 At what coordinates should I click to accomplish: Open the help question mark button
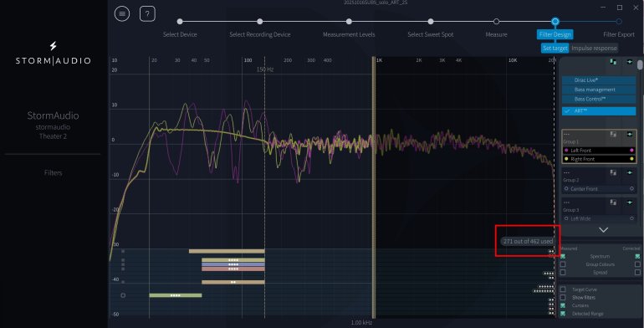(147, 13)
